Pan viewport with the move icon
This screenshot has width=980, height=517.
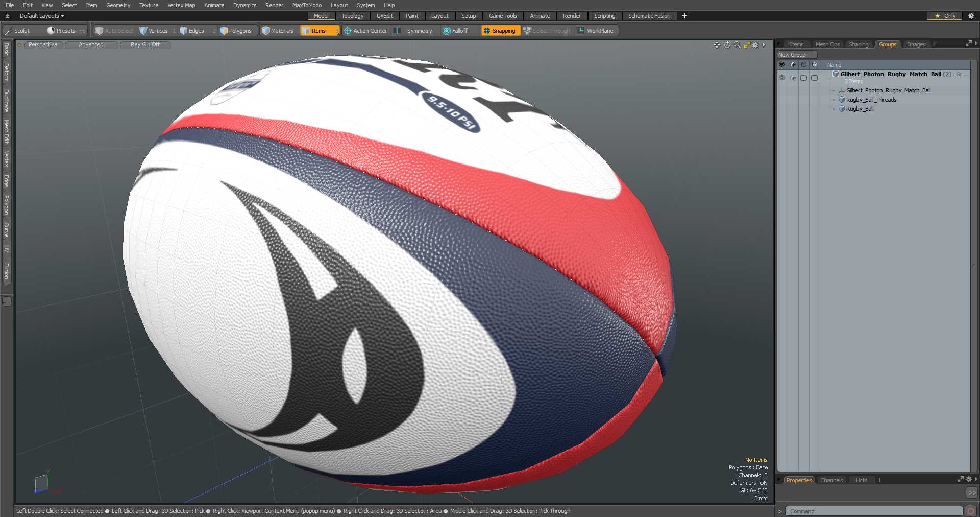pyautogui.click(x=717, y=45)
